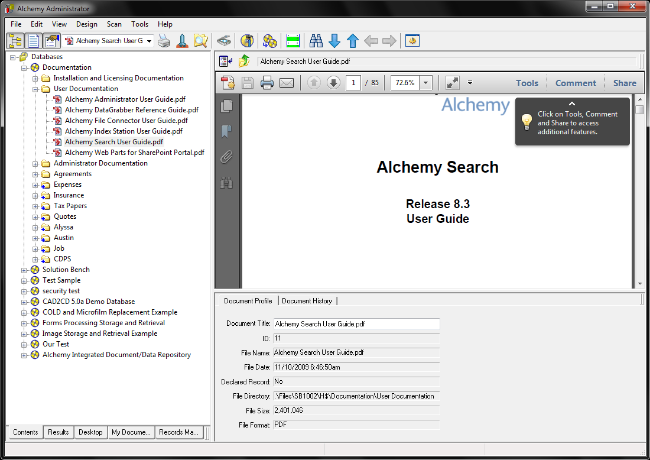Image resolution: width=650 pixels, height=460 pixels.
Task: Open the Tools menu in menu bar
Action: [140, 24]
